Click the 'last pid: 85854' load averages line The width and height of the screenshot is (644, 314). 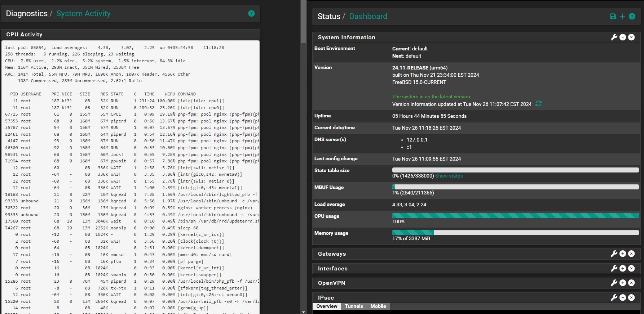click(x=115, y=48)
